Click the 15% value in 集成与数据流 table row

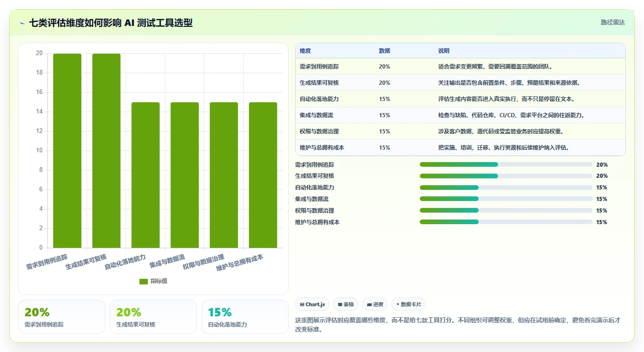tap(385, 115)
